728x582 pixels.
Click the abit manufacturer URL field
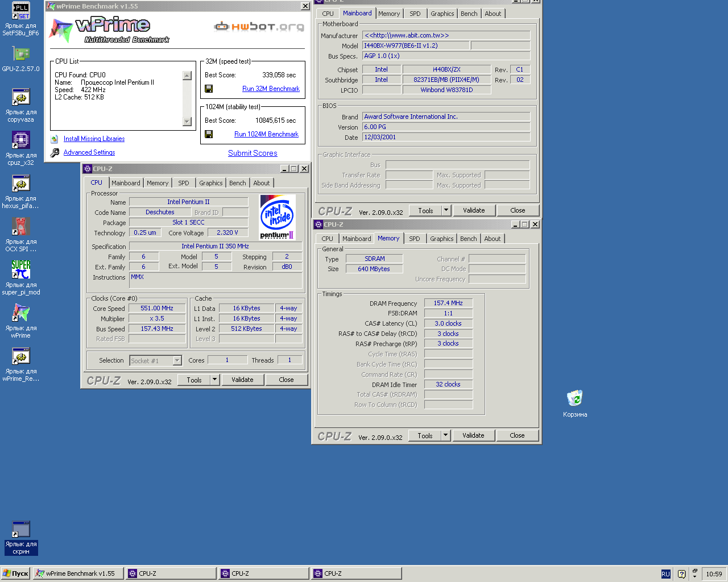click(x=446, y=35)
